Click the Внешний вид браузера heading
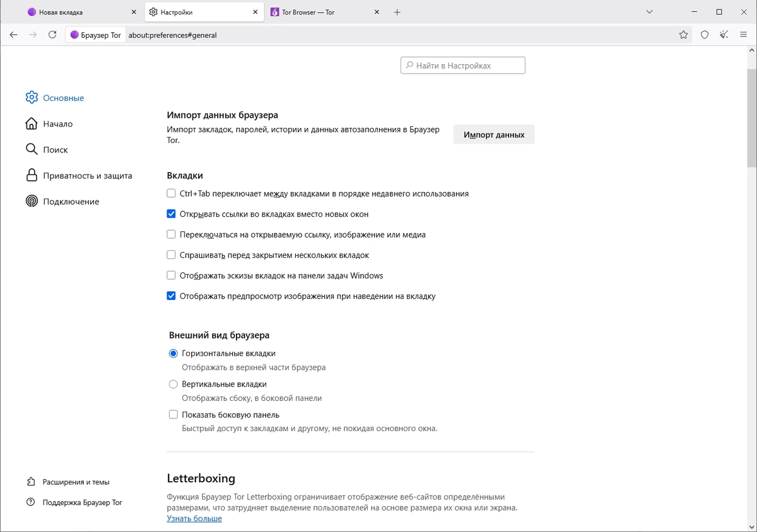 click(220, 335)
